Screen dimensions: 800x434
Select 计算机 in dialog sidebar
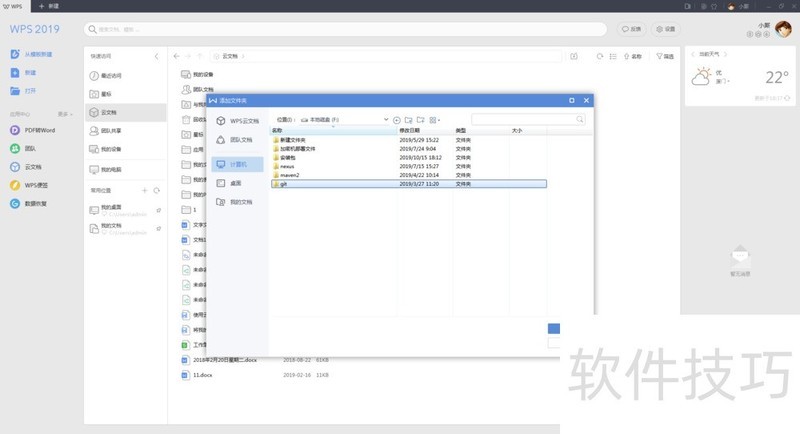[x=238, y=164]
